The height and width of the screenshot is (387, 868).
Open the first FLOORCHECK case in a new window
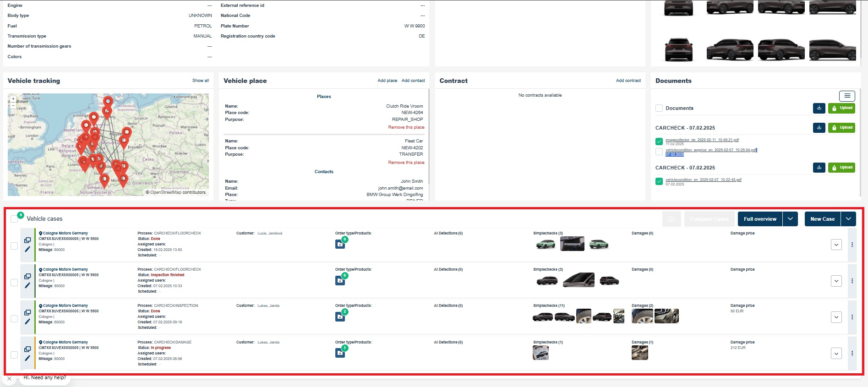point(27,240)
